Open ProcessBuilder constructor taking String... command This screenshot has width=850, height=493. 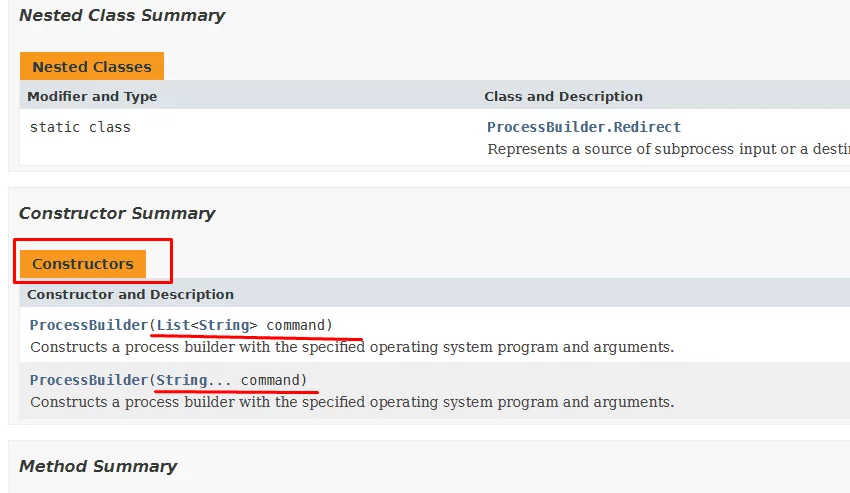coord(88,380)
